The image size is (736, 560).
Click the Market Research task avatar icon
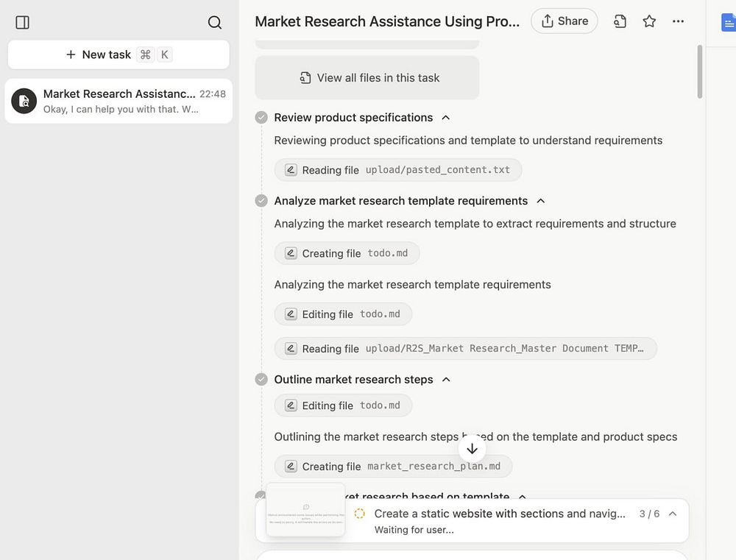tap(24, 101)
